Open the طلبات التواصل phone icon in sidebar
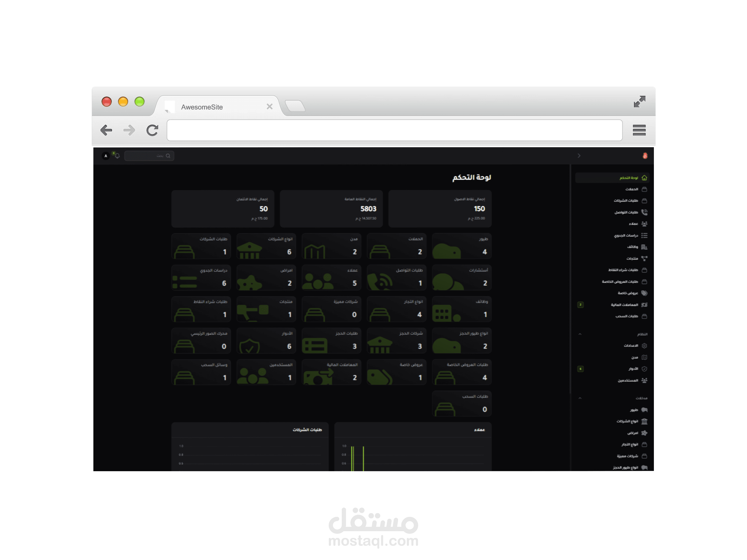This screenshot has width=747, height=560. [644, 212]
